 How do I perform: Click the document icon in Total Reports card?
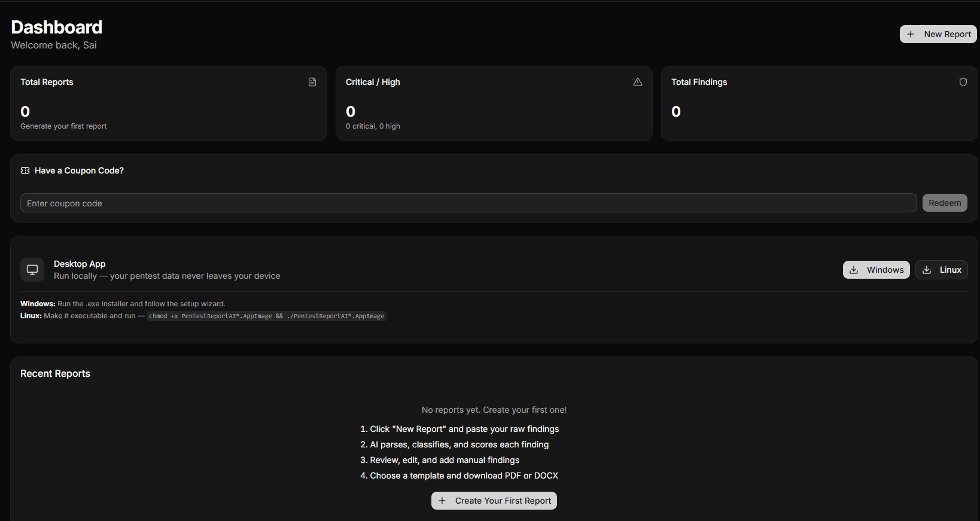pyautogui.click(x=312, y=82)
